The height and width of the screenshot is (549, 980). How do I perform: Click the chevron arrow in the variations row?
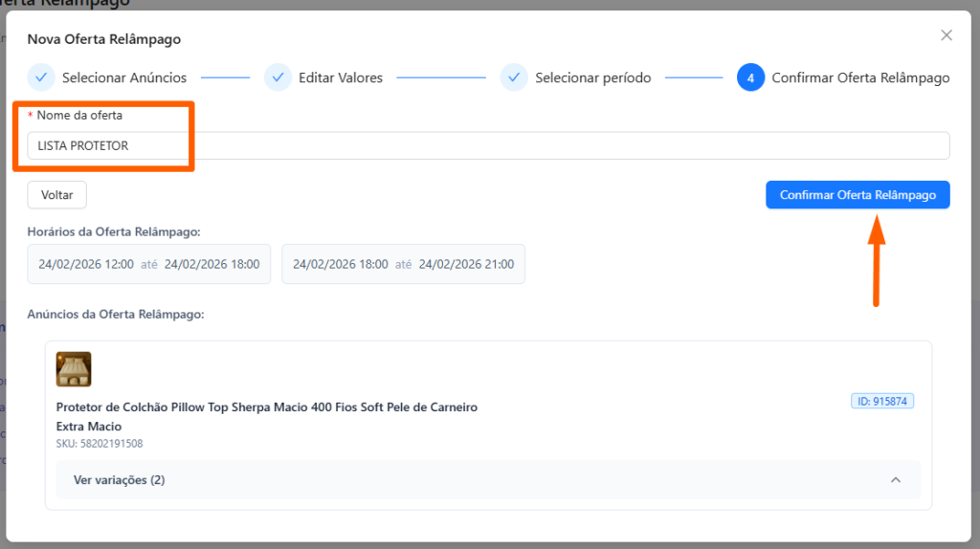[896, 480]
